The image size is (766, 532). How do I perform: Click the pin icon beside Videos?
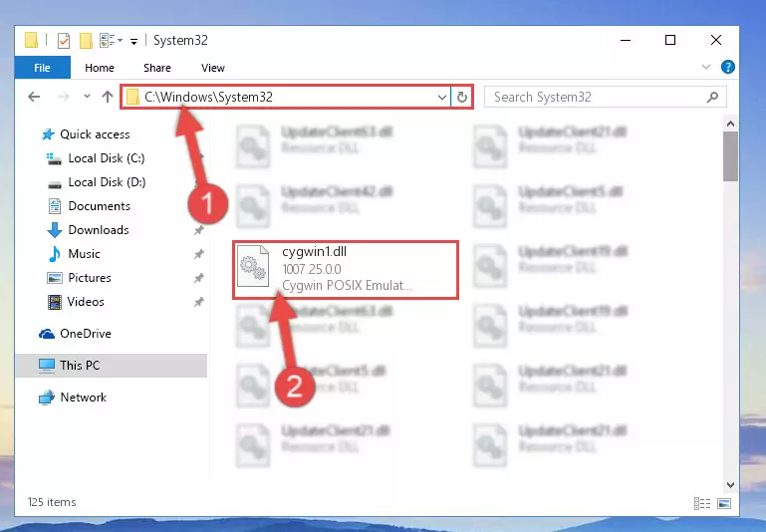pyautogui.click(x=199, y=302)
